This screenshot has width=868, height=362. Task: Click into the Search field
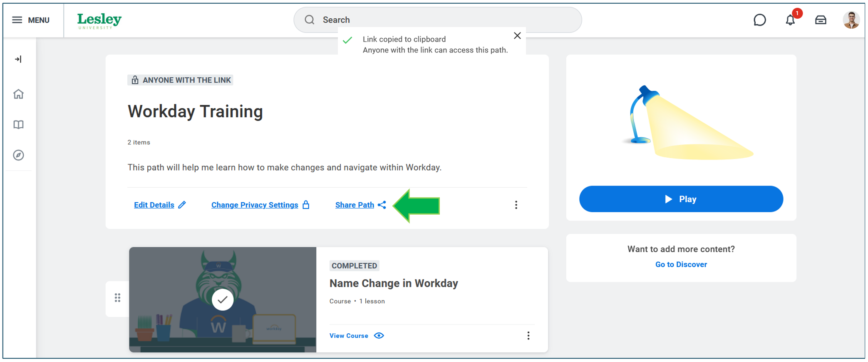pos(437,20)
